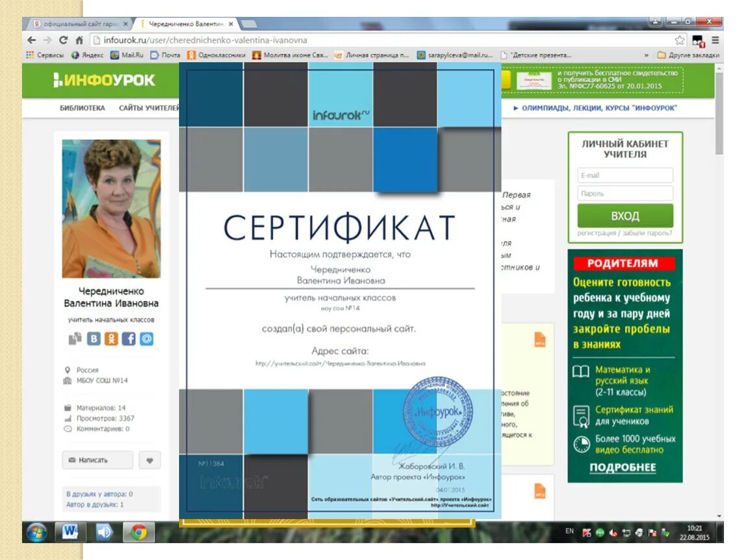Image resolution: width=746 pixels, height=560 pixels.
Task: Click the E-mail login field
Action: pyautogui.click(x=625, y=176)
